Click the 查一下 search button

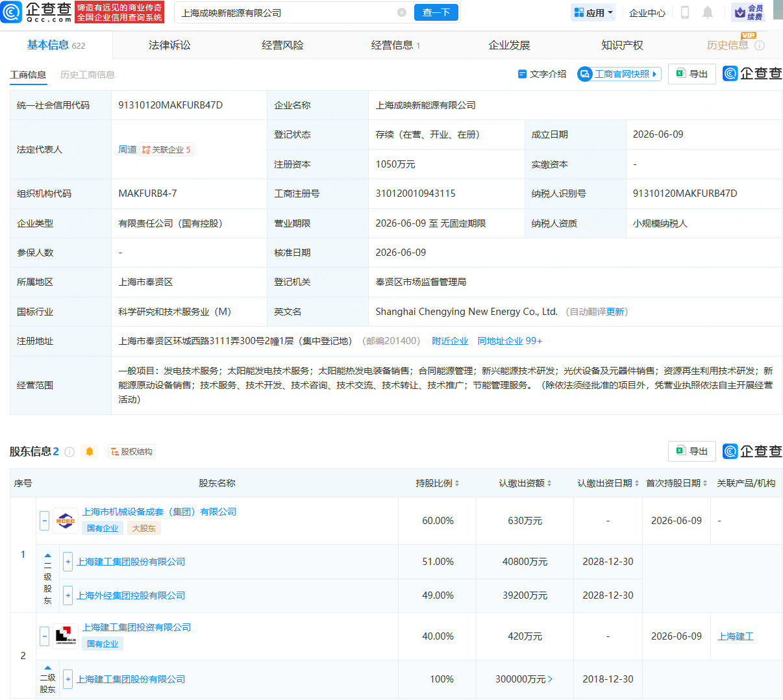coord(436,12)
